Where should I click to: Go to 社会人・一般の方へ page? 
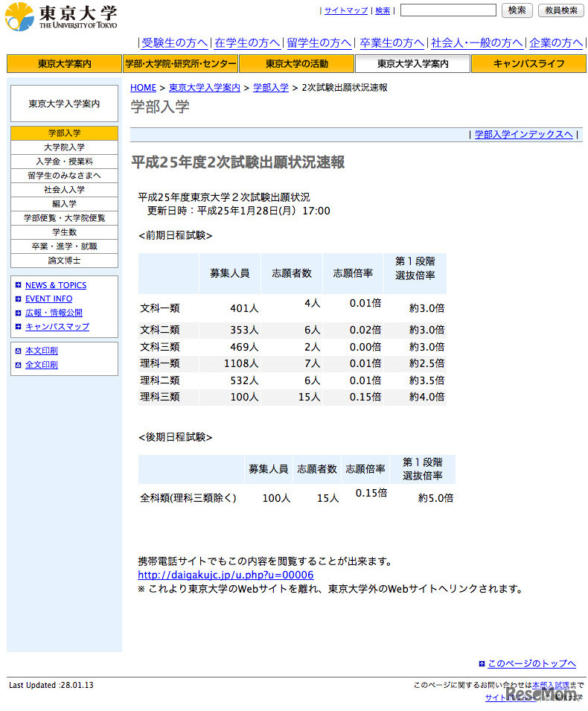[x=476, y=43]
